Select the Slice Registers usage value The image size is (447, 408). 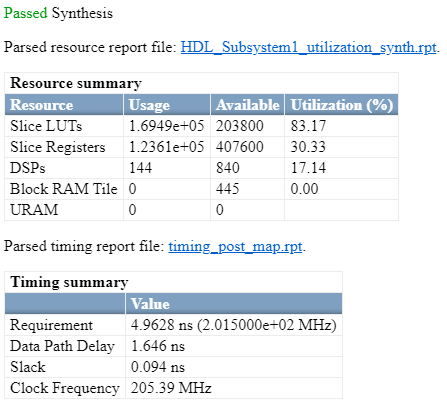166,147
